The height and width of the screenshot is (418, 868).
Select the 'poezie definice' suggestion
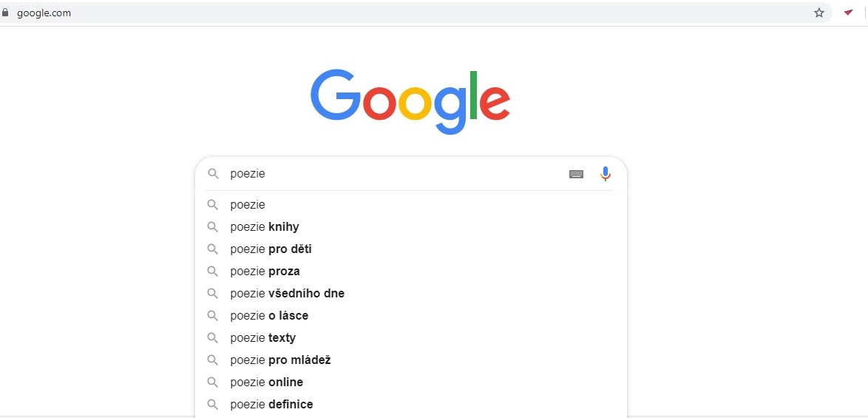pos(411,404)
